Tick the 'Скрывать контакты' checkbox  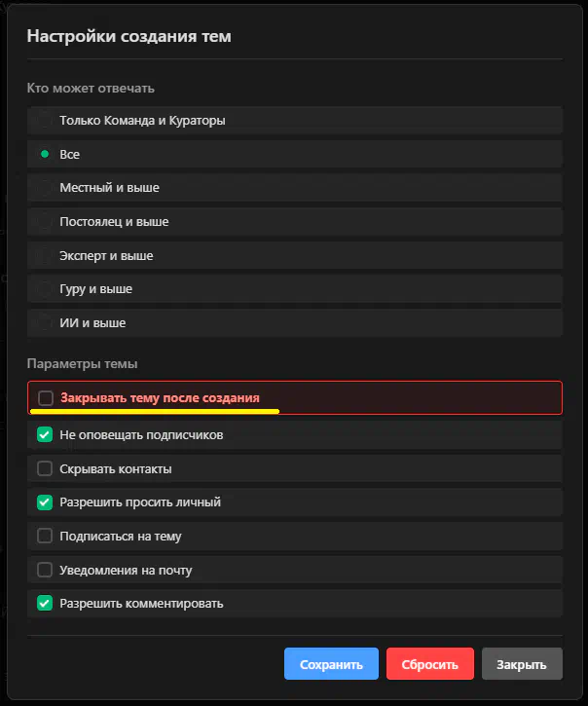(x=45, y=468)
